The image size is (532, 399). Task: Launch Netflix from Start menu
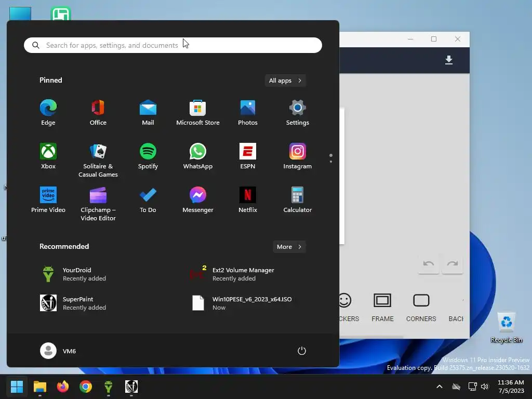coord(248,200)
